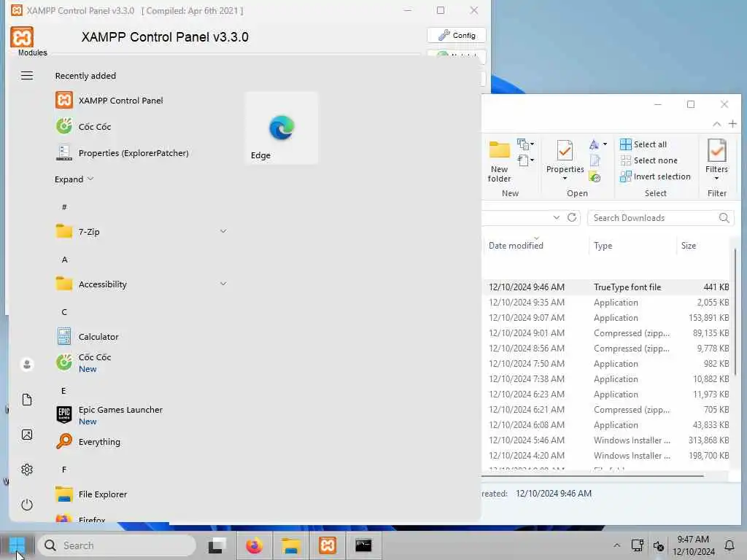Open Calculator app
747x560 pixels.
88,337
